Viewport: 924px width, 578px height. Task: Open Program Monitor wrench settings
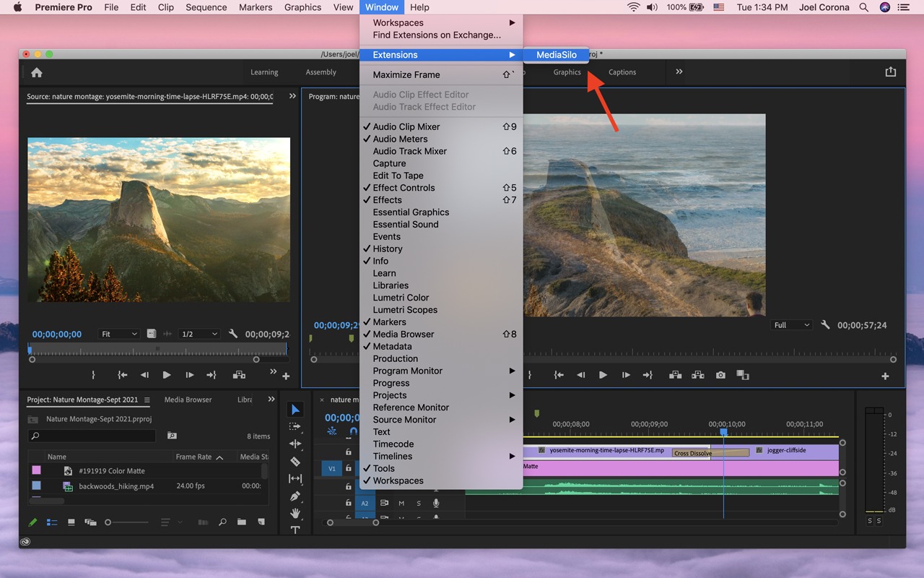point(825,325)
